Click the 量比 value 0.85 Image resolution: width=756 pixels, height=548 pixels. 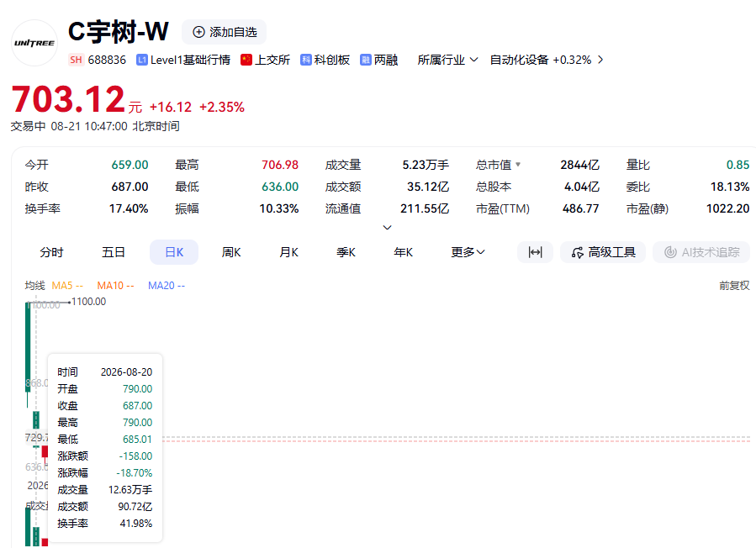click(x=737, y=165)
